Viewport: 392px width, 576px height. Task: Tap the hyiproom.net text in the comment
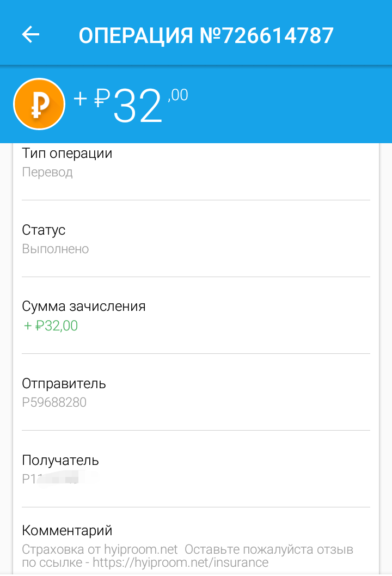[140, 549]
